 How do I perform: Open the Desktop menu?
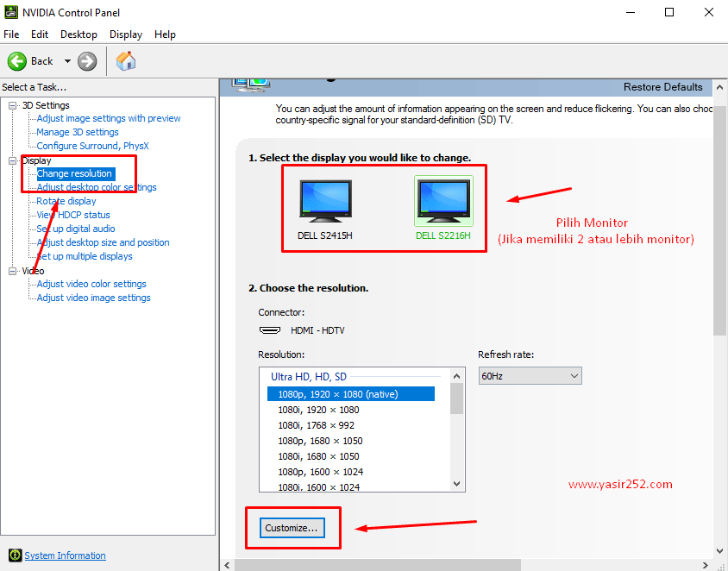[78, 35]
